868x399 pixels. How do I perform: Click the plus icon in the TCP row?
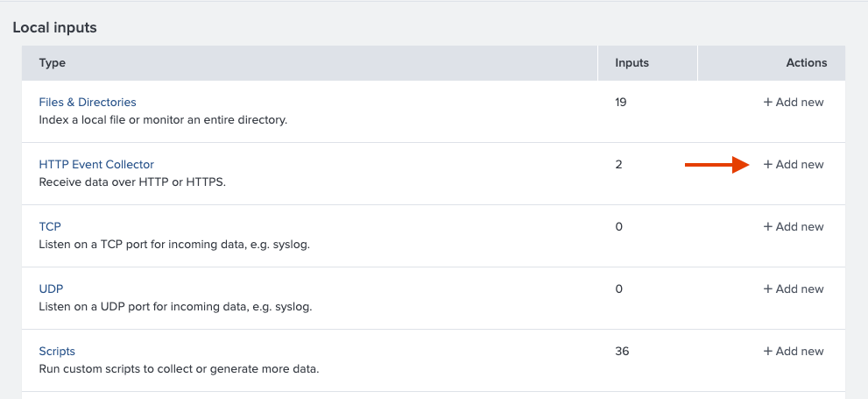tap(768, 227)
